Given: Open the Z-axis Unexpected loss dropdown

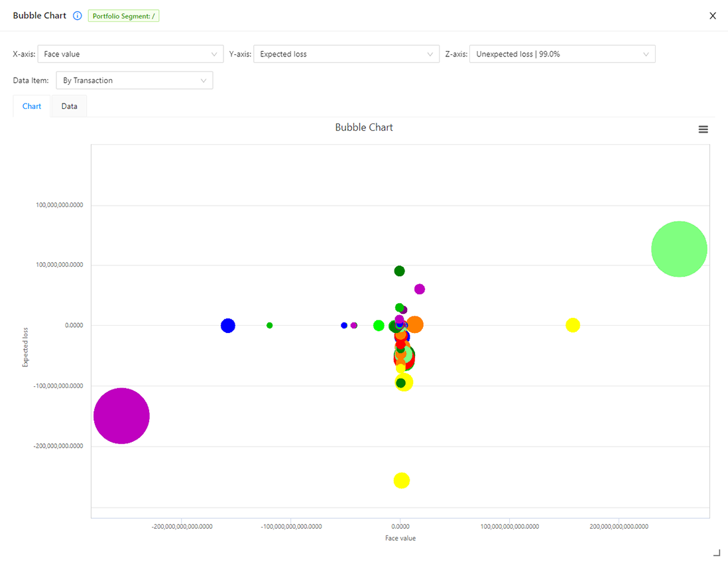Looking at the screenshot, I should pyautogui.click(x=562, y=54).
